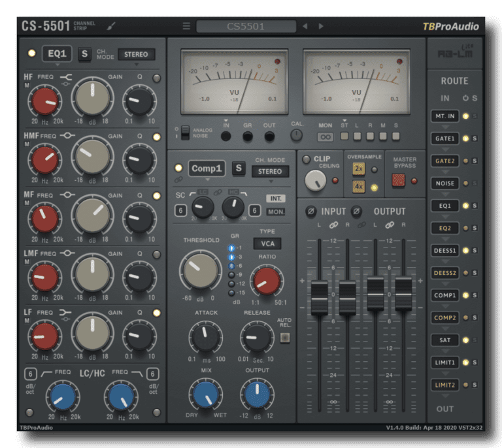Image resolution: width=502 pixels, height=448 pixels.
Task: Click the route power icon header
Action: point(465,98)
